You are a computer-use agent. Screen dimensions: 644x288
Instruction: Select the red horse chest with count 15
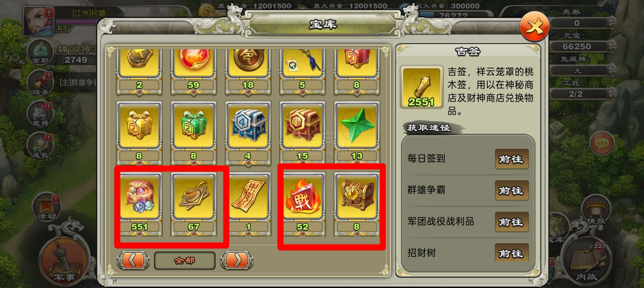click(302, 133)
